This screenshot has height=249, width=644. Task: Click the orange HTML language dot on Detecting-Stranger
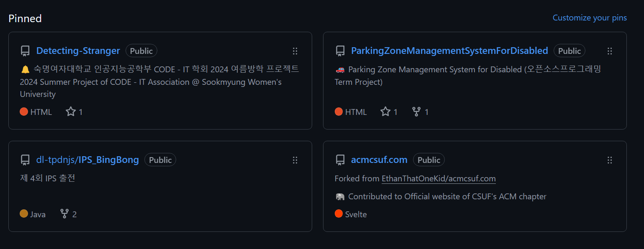24,112
